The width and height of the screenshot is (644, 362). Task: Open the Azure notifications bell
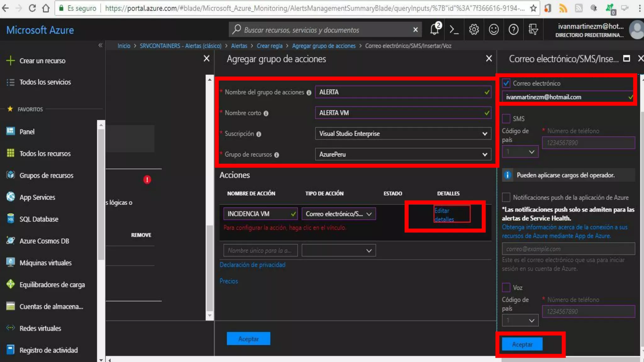[x=435, y=30]
